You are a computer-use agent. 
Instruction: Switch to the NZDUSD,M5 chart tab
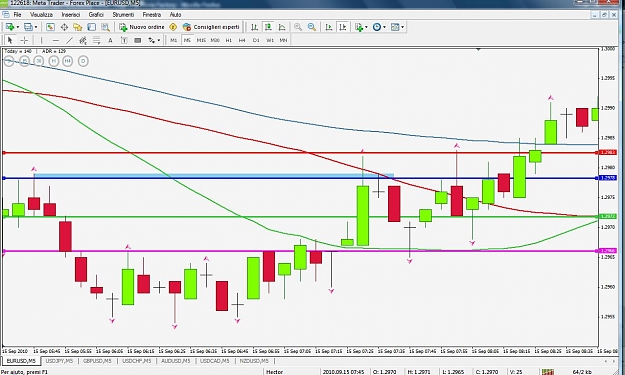pos(254,361)
